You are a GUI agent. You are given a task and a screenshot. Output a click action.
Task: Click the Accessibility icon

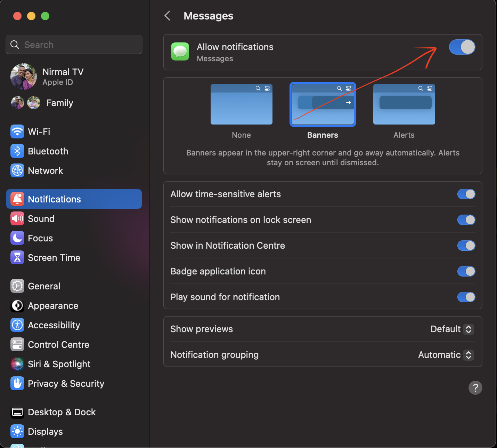click(x=17, y=325)
